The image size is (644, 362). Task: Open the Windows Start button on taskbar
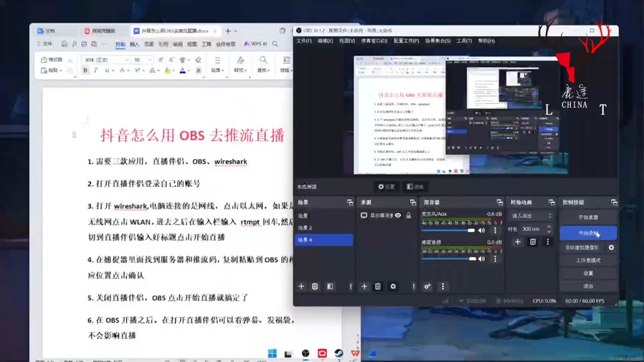[272, 353]
